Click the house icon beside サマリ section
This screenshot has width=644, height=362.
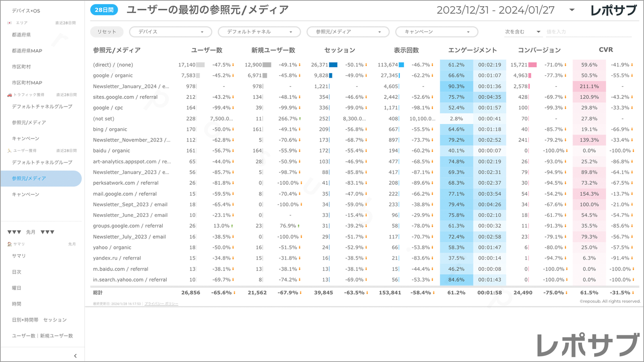(x=9, y=244)
